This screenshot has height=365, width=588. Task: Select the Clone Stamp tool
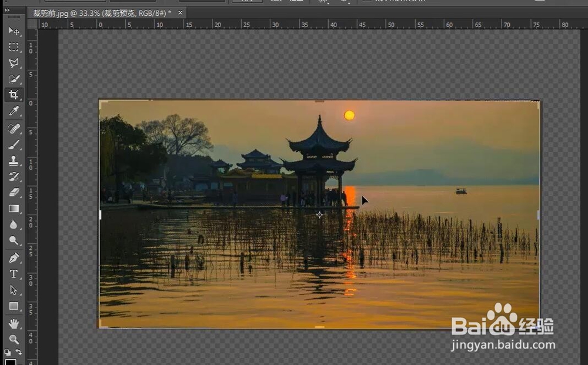pos(14,161)
